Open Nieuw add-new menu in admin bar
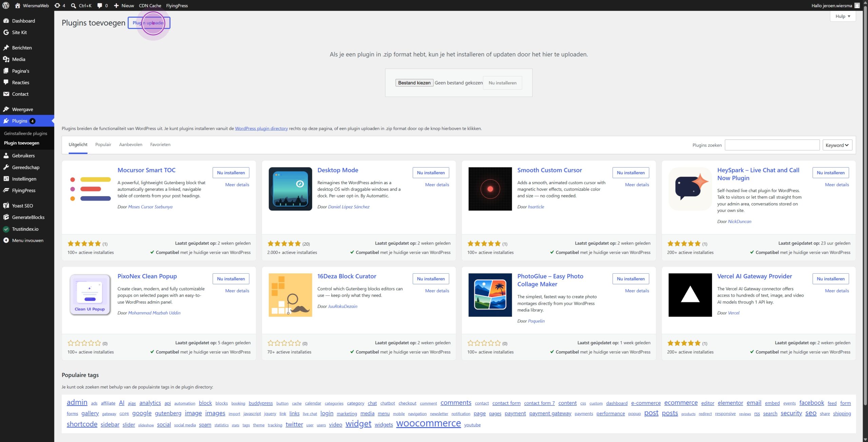The image size is (868, 442). point(124,5)
